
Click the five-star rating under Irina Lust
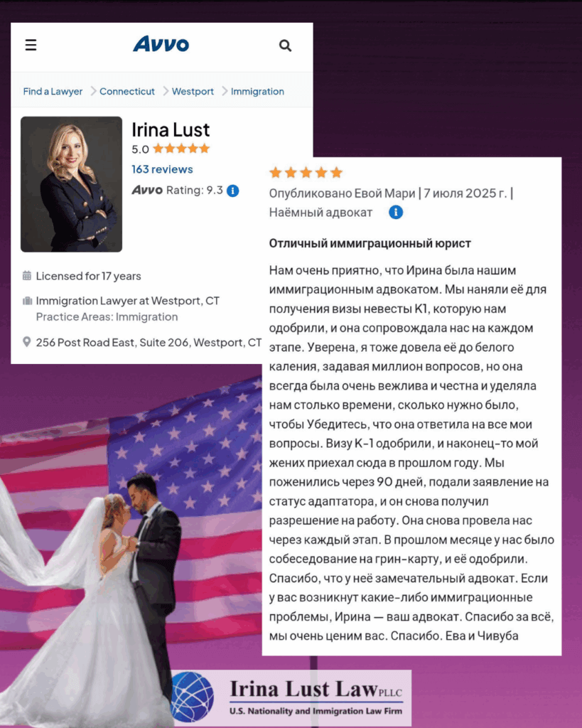click(181, 149)
